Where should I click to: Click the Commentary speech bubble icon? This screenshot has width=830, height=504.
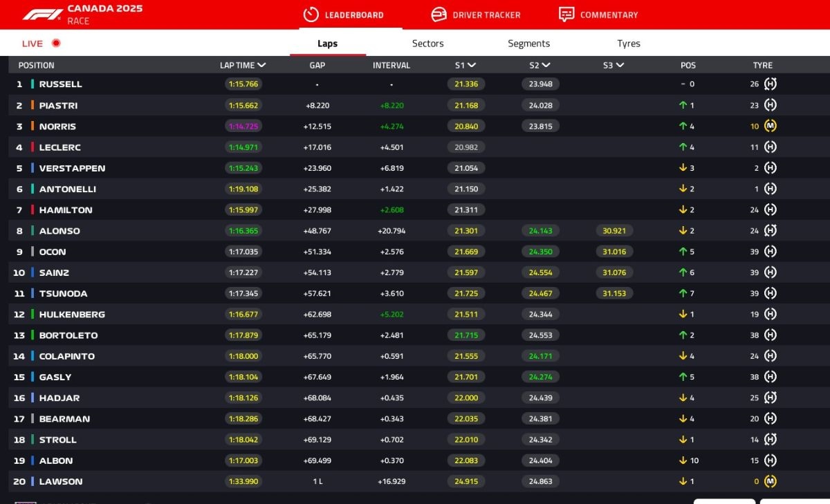click(x=566, y=15)
